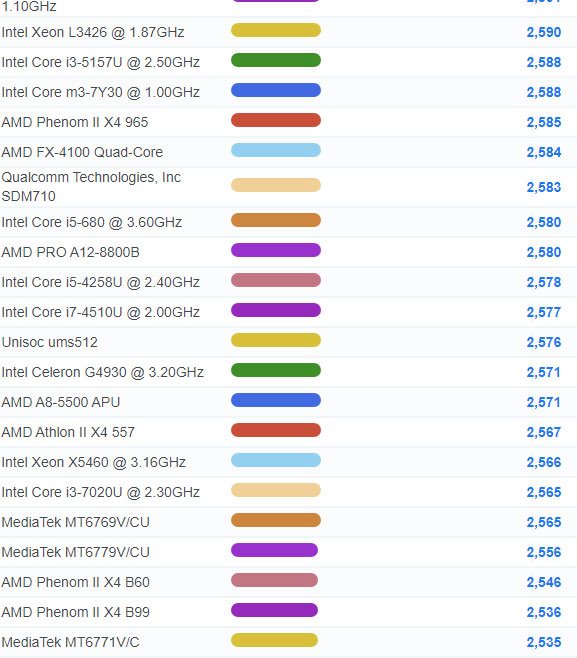577x658 pixels.
Task: Click pink bar for Intel Core i5-4258U
Action: tap(276, 280)
